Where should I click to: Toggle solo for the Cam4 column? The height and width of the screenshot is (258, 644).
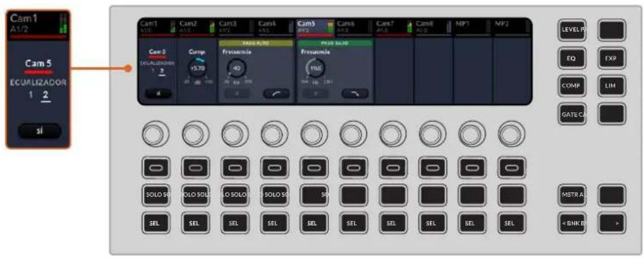[274, 195]
